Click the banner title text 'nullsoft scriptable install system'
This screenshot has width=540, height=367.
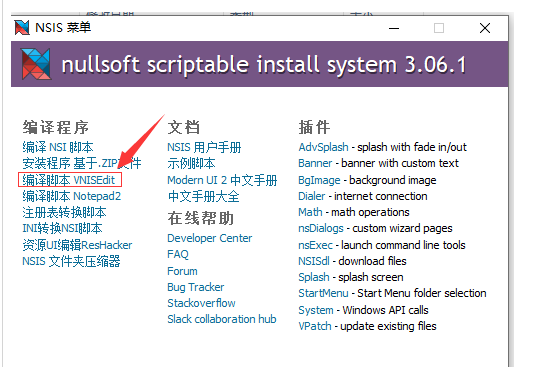point(229,65)
